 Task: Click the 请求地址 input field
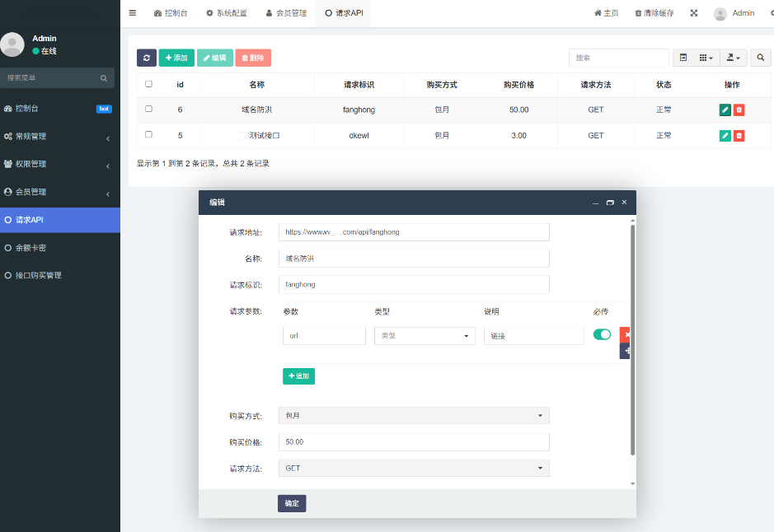pyautogui.click(x=414, y=232)
